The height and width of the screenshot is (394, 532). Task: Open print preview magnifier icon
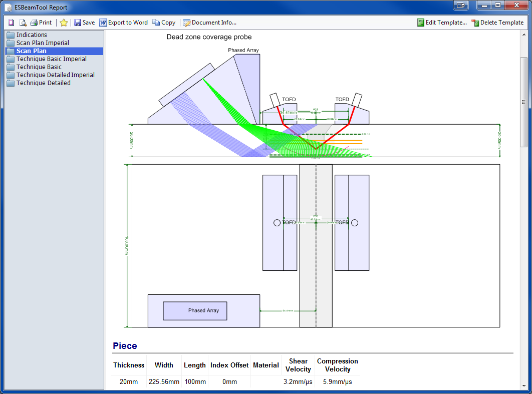click(23, 23)
